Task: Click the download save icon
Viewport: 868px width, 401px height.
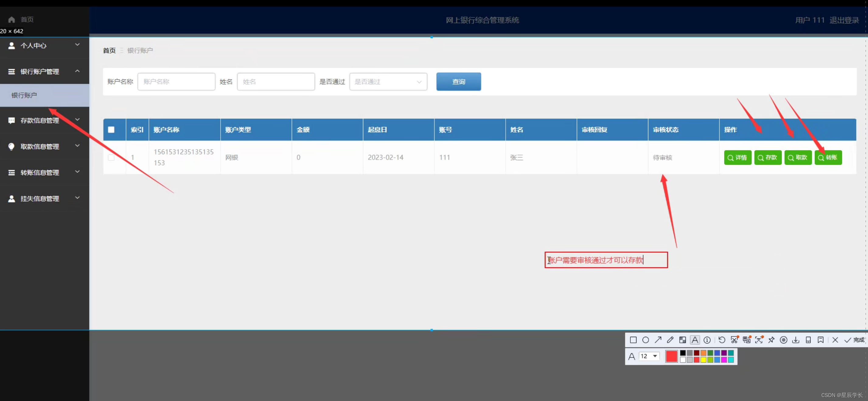Action: 796,340
